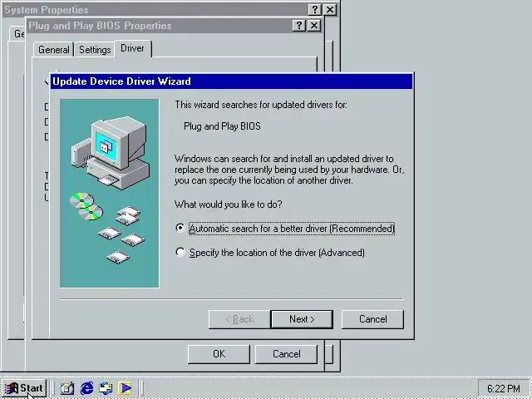Screen dimensions: 532x399
Task: Open the View Channels Quick Launch icon
Action: coord(125,388)
